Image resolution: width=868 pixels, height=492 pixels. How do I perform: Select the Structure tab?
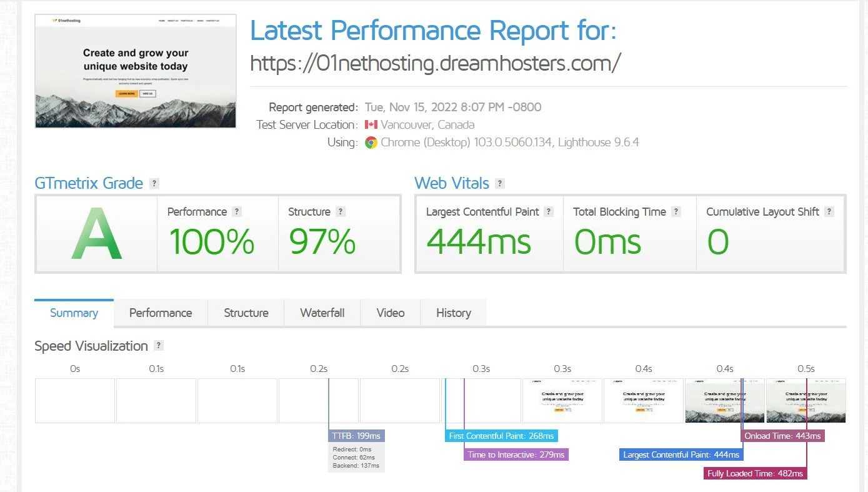[x=246, y=313]
